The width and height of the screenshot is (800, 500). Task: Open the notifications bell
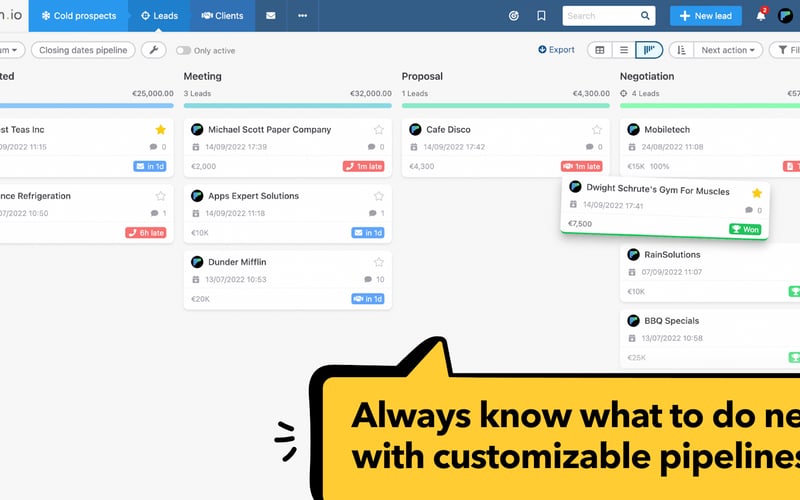(761, 15)
